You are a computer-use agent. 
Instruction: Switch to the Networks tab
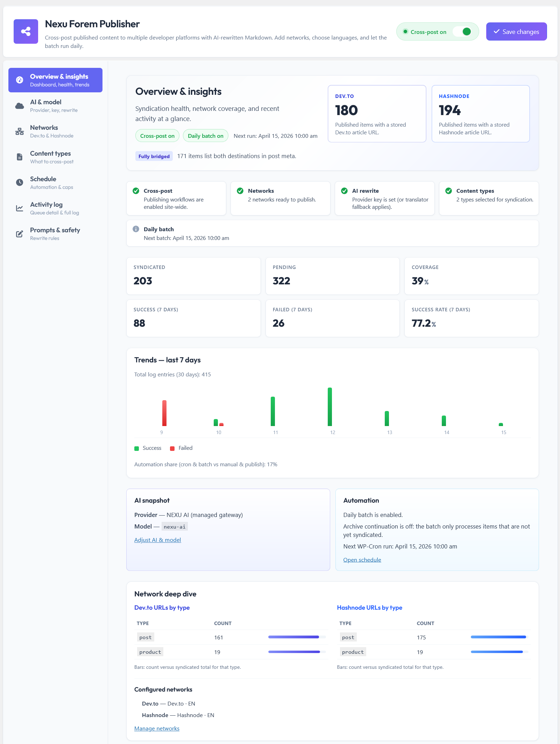55,131
